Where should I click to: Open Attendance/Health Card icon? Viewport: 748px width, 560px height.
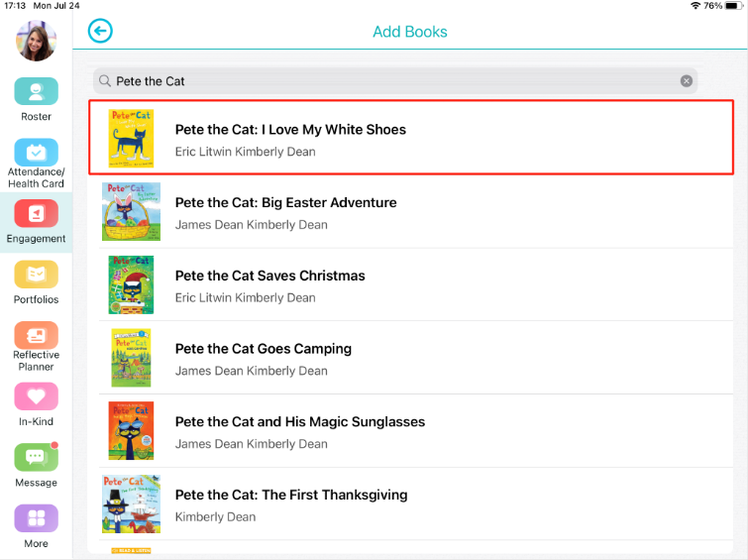point(37,152)
